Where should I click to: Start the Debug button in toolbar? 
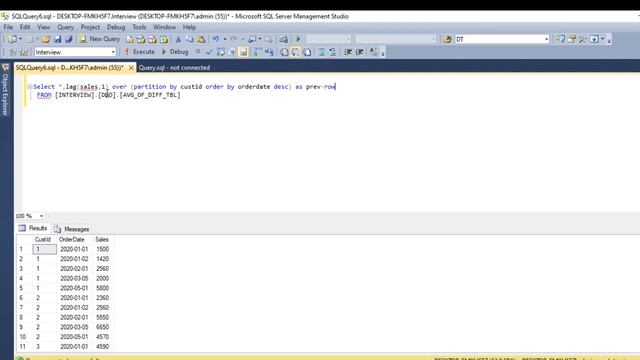coord(175,52)
